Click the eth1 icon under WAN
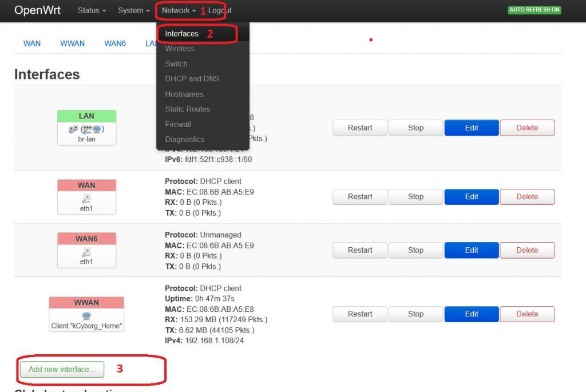Viewport: 586px width, 392px height. pyautogui.click(x=86, y=199)
